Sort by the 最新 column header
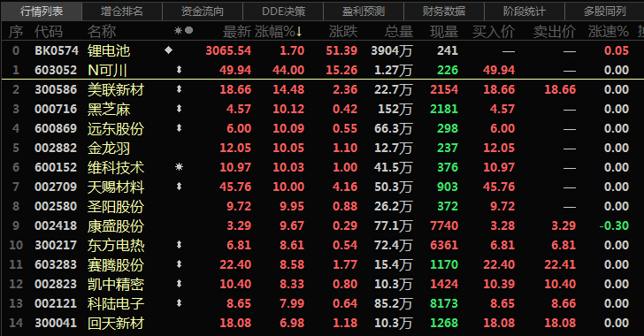This screenshot has height=336, width=644. [x=236, y=32]
